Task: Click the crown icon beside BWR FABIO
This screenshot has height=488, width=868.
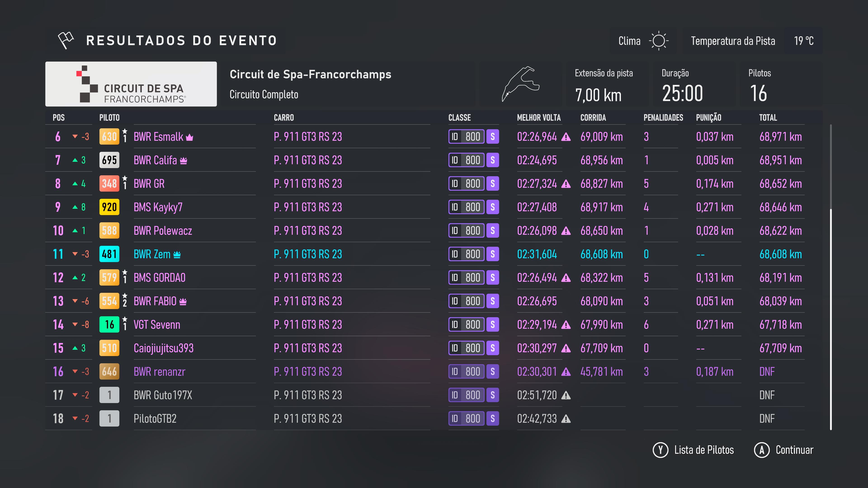Action: click(183, 301)
